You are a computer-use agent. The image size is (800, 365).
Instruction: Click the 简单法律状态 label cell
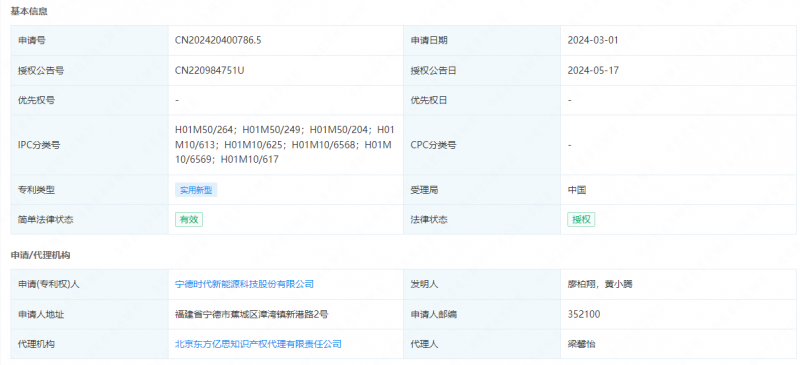[89, 220]
